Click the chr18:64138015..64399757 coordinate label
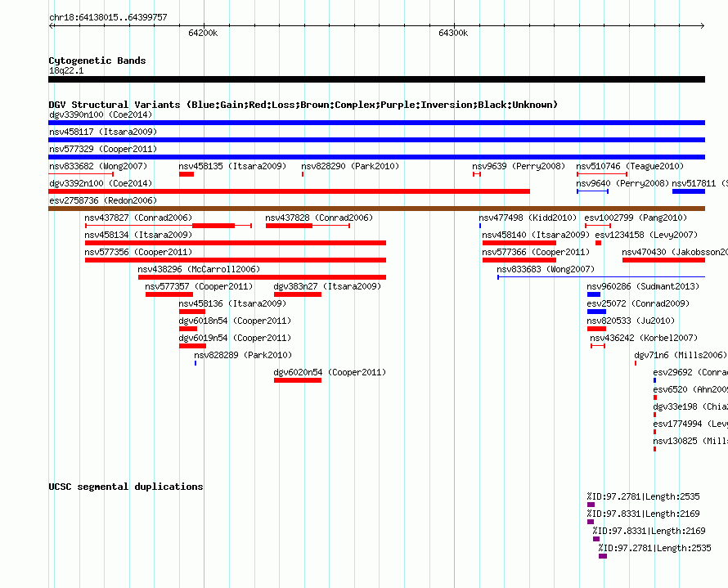The image size is (728, 588). (x=108, y=17)
